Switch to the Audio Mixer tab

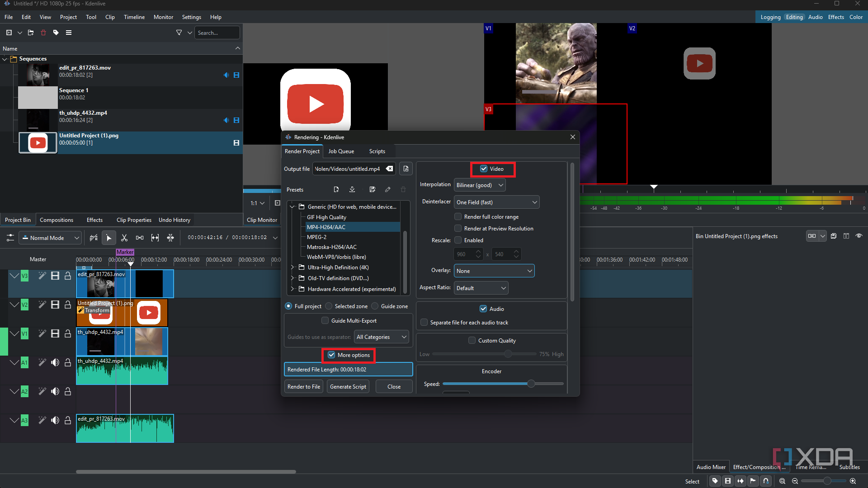pos(711,467)
